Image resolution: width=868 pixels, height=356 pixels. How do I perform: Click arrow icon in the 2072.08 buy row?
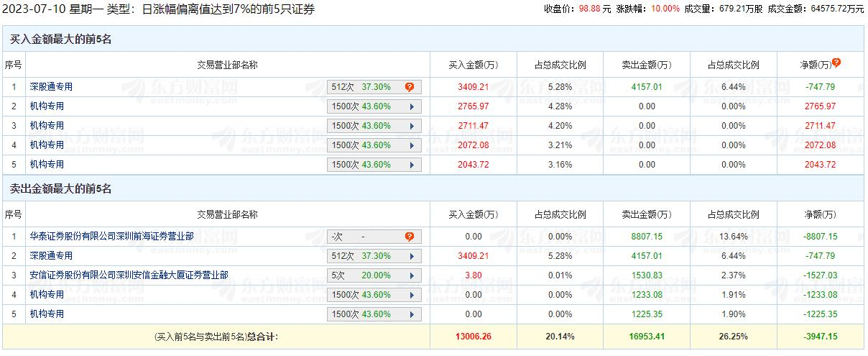(412, 145)
